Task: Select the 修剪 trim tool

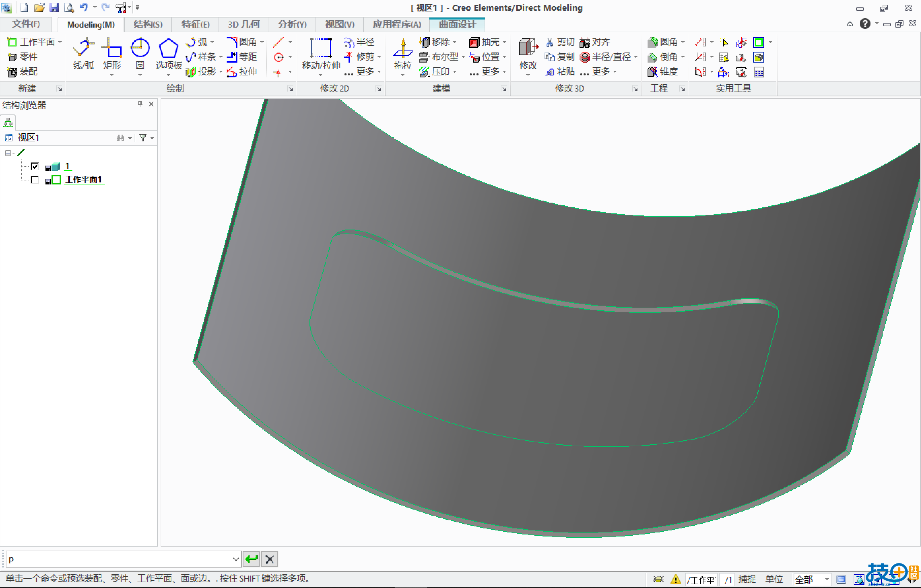Action: [359, 57]
